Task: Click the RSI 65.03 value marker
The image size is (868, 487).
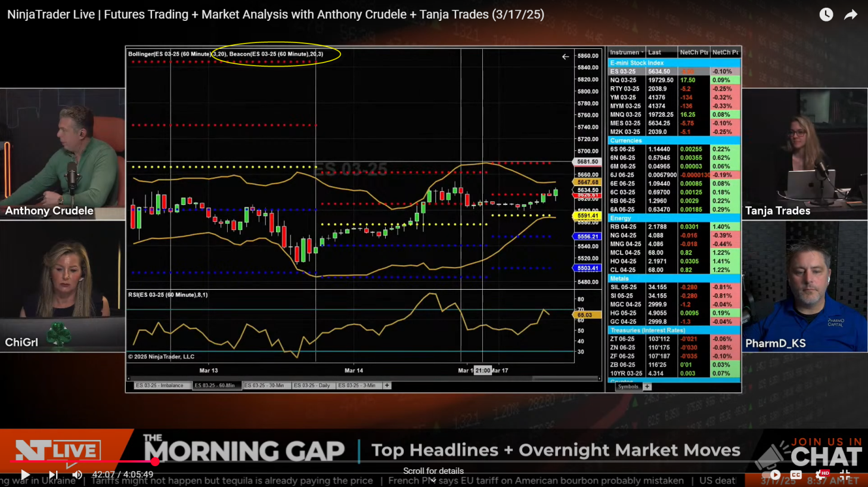Action: tap(587, 314)
